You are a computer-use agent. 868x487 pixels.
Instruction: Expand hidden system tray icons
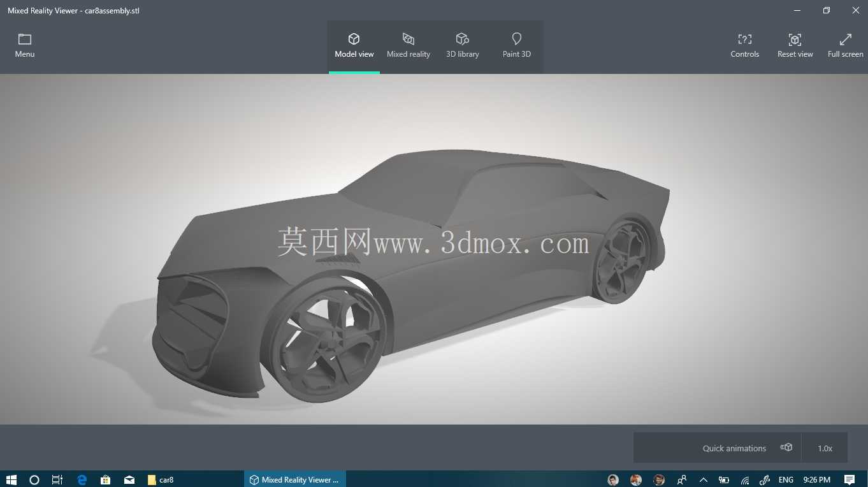704,479
